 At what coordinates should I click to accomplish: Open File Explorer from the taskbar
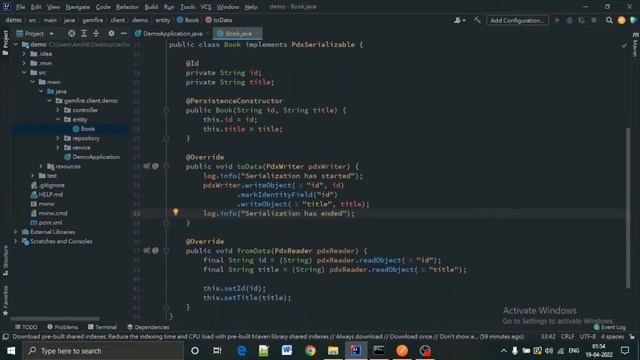pyautogui.click(x=333, y=351)
